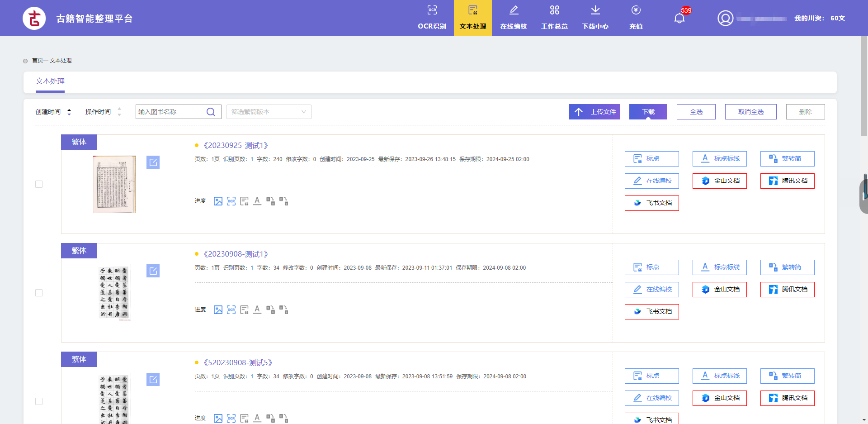Click 全选 button
The height and width of the screenshot is (424, 868).
click(696, 112)
